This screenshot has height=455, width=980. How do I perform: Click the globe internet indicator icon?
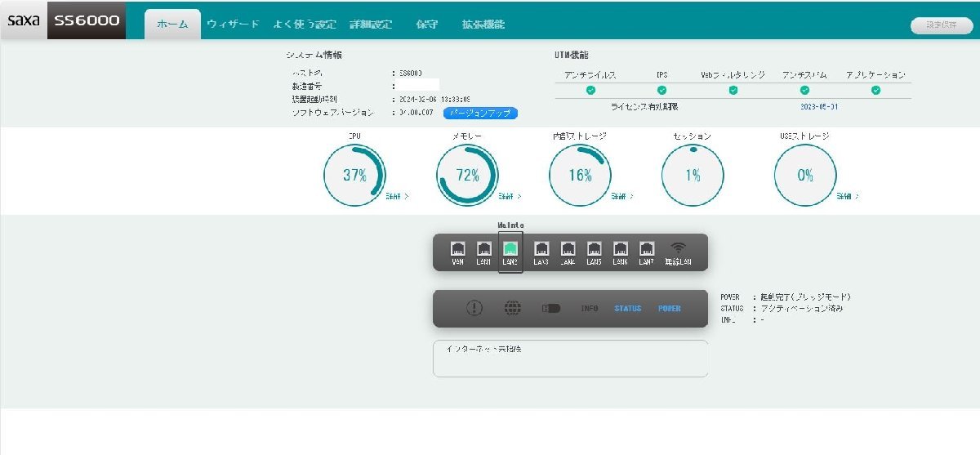coord(513,308)
